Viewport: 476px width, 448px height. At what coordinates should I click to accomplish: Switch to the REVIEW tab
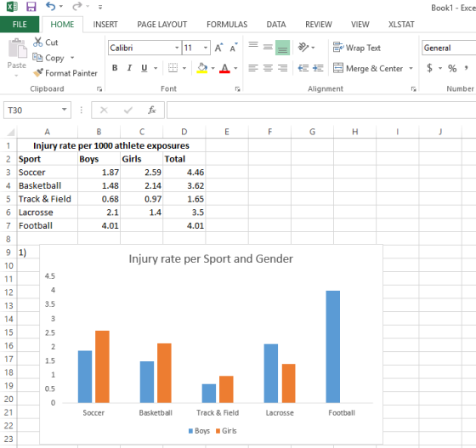(319, 25)
